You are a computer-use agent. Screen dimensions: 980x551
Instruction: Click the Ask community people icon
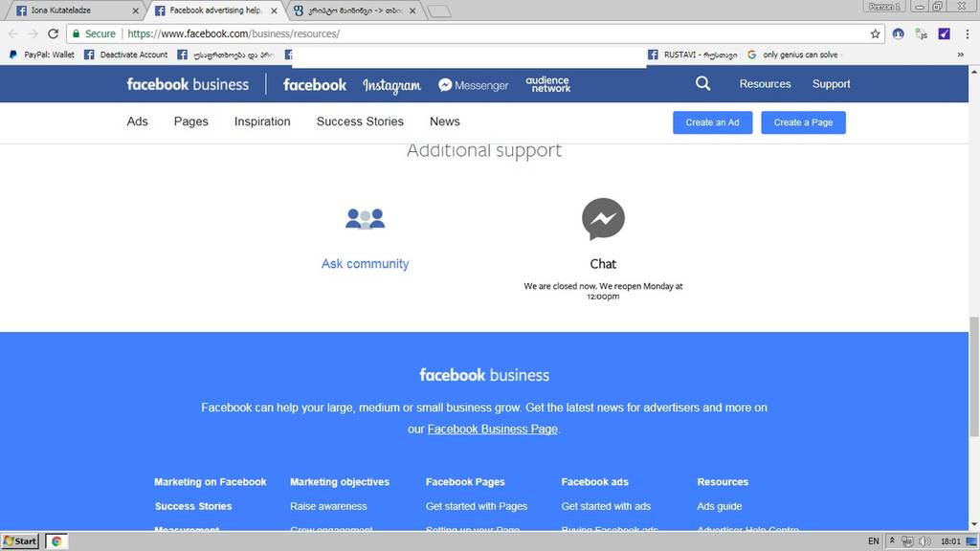click(365, 219)
